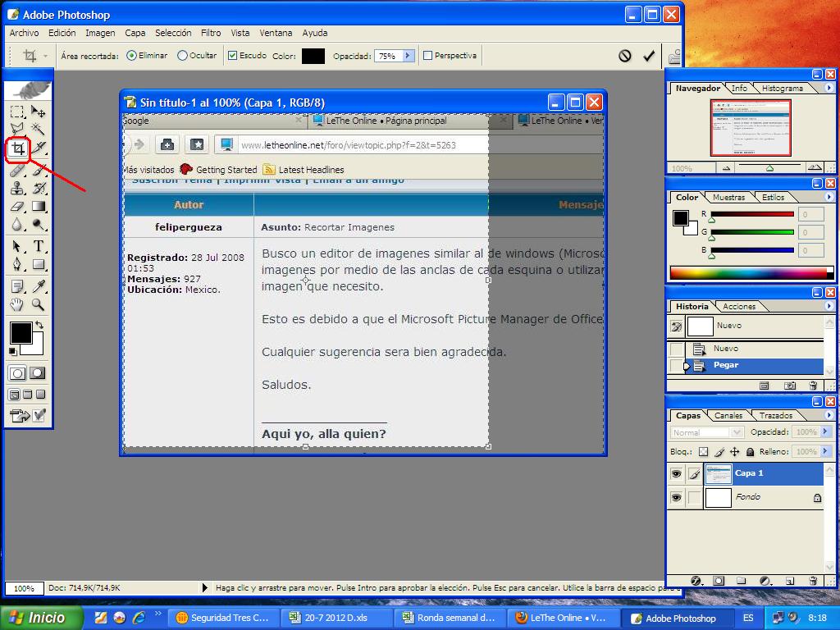Screen dimensions: 840x630
Task: Switch to Quick Mask mode
Action: (37, 373)
